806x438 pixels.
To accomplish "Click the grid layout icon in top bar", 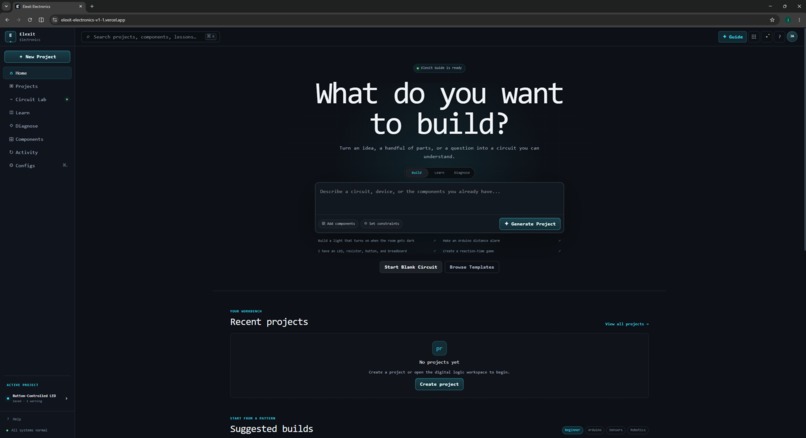I will coord(754,36).
